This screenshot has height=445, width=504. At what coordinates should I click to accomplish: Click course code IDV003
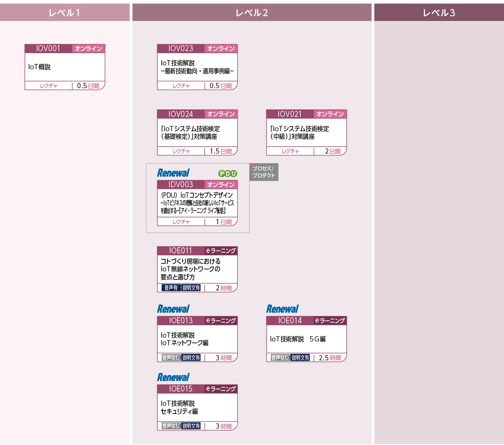point(181,184)
